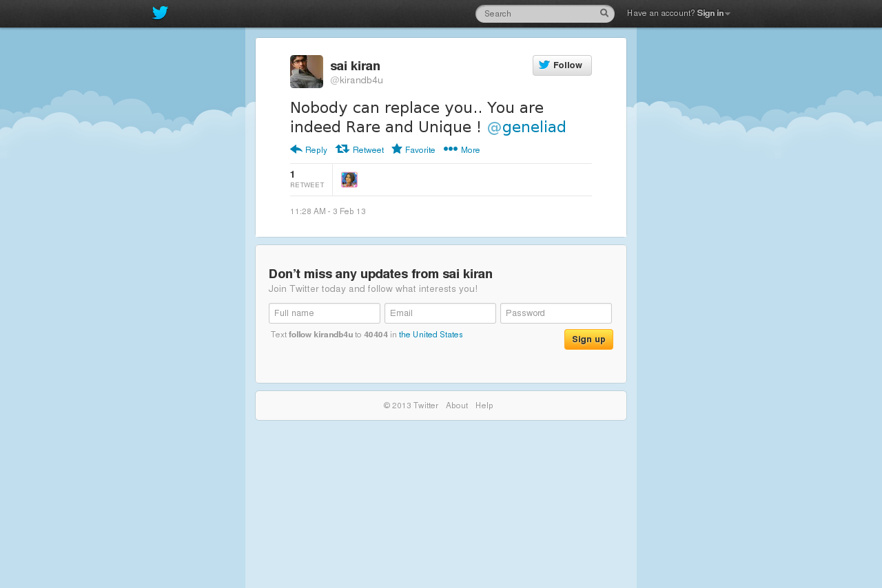Open the retweeter's avatar thumbnail

(349, 180)
